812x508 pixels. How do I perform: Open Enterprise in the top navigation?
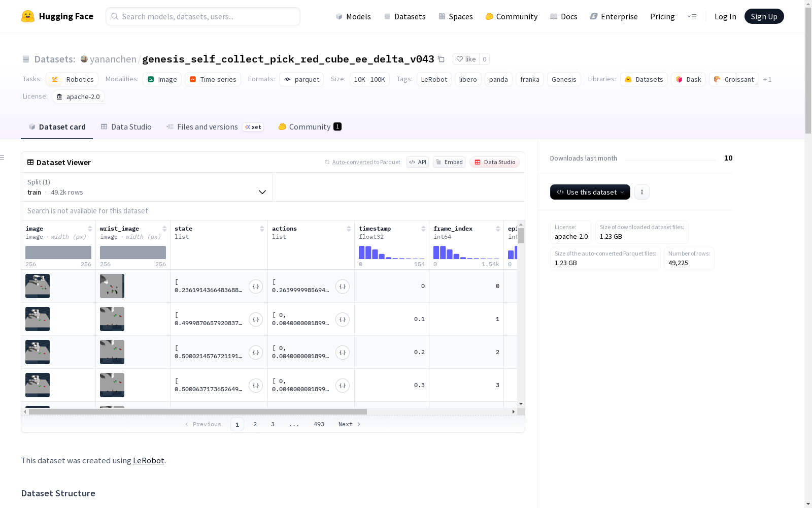[614, 16]
